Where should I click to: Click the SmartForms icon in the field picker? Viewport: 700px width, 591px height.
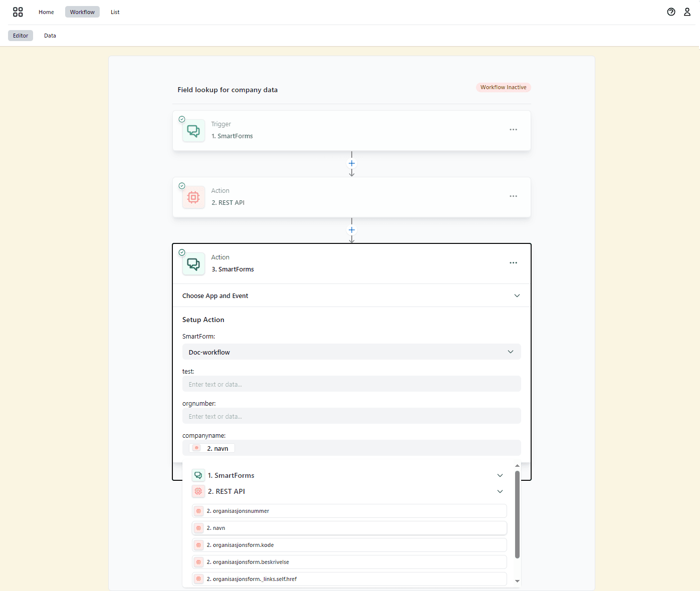pos(198,475)
